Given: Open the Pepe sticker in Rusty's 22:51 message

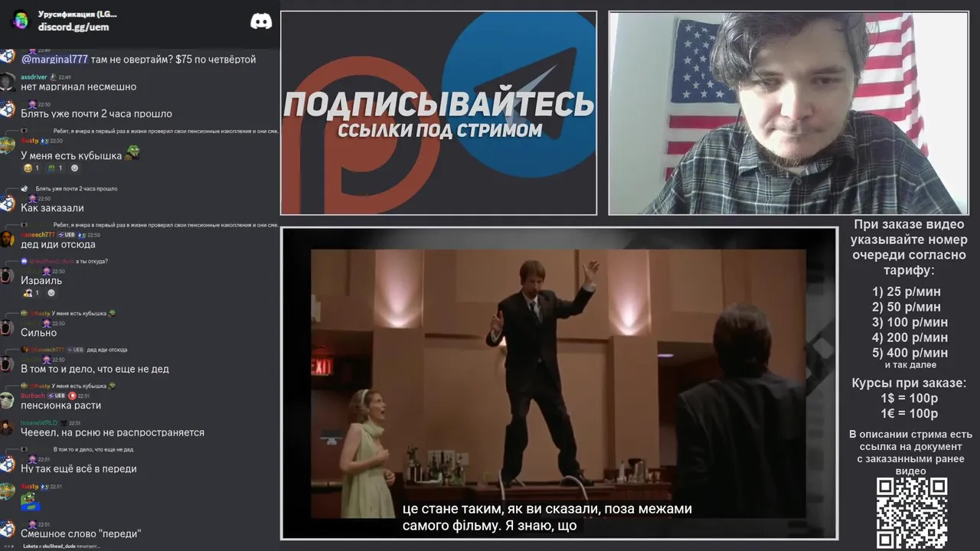Looking at the screenshot, I should click(30, 501).
